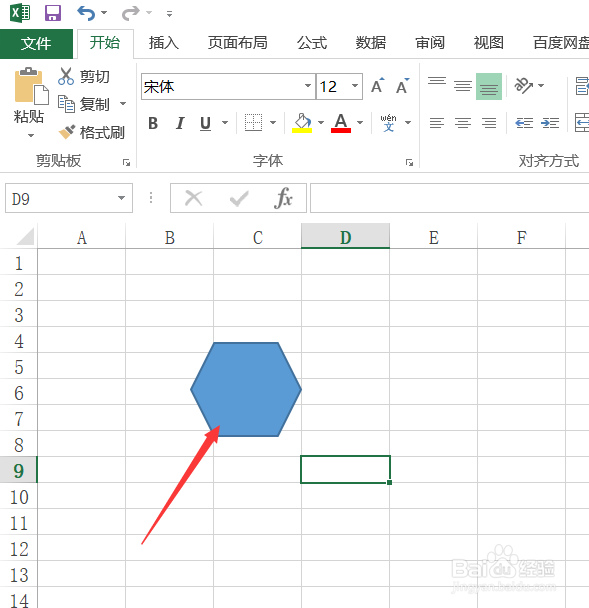Click the Redo arrow icon
The height and width of the screenshot is (608, 589).
pyautogui.click(x=130, y=13)
